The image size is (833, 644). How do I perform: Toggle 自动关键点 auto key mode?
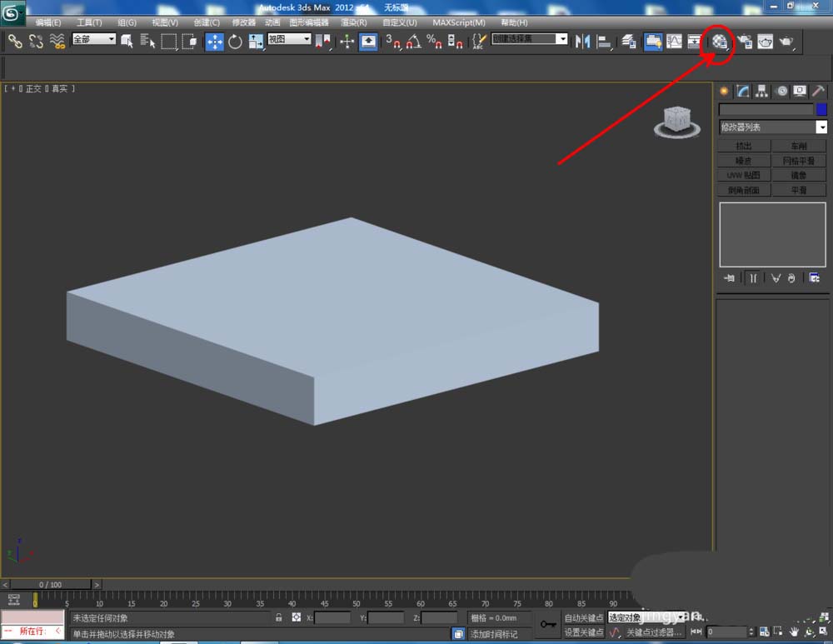(583, 618)
